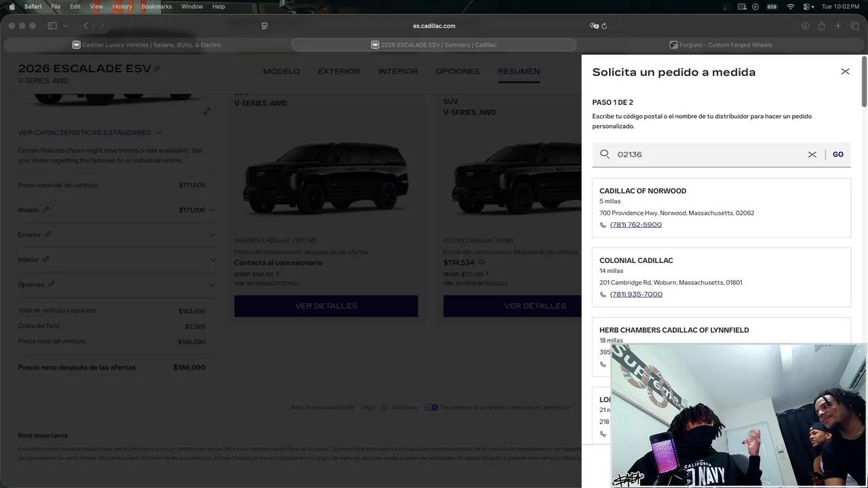The image size is (868, 488).
Task: Select the Cadillac of Norwood dealer name
Action: click(643, 191)
